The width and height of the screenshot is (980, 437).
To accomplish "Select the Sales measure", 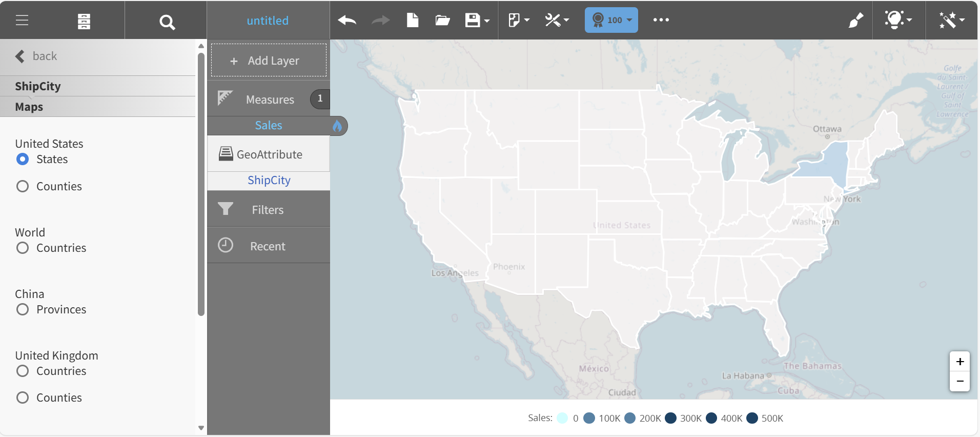I will 269,126.
